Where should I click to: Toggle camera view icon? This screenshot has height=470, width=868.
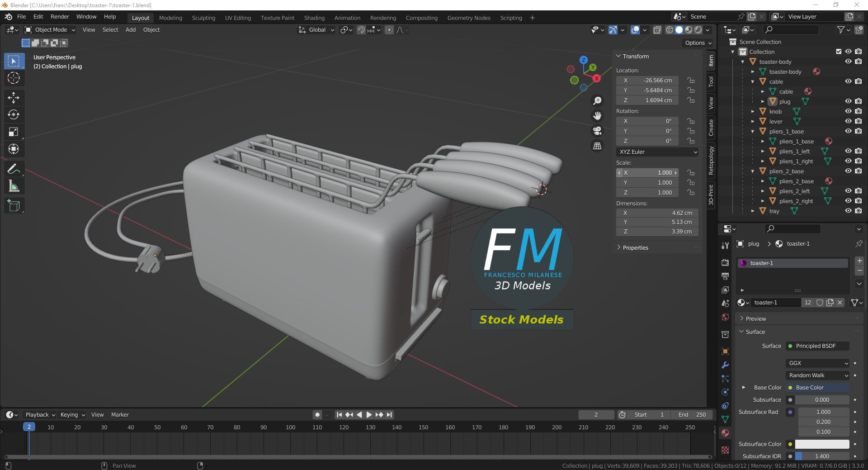click(x=597, y=131)
